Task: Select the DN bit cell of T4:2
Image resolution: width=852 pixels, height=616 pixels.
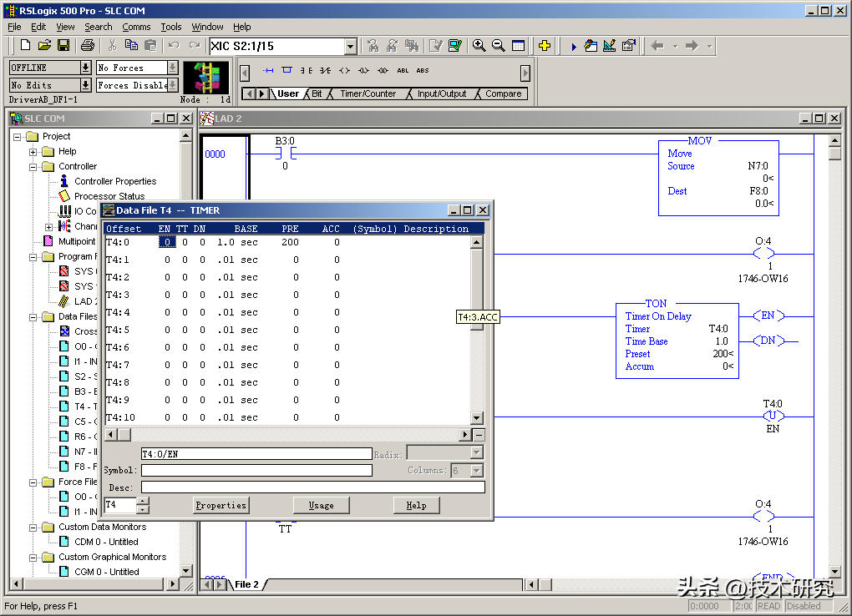Action: (201, 277)
